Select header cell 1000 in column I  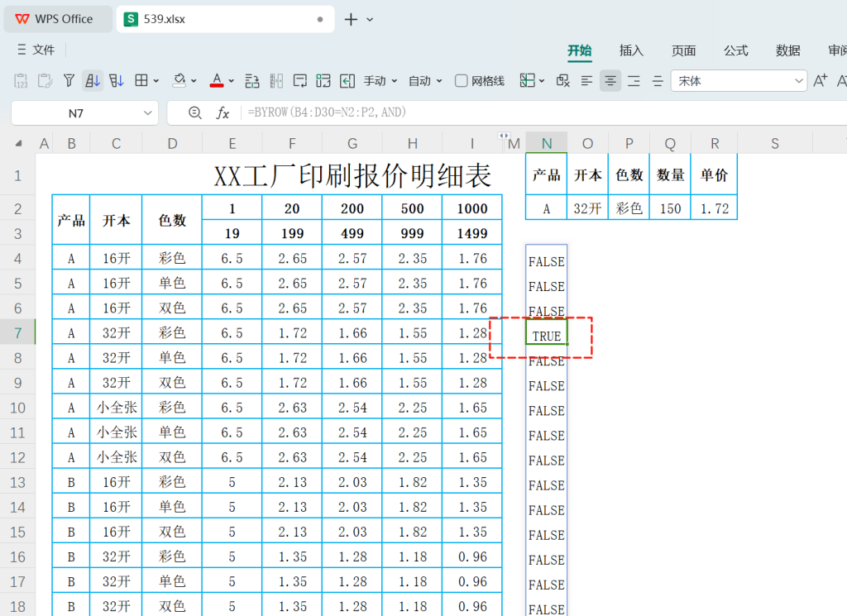tap(472, 208)
